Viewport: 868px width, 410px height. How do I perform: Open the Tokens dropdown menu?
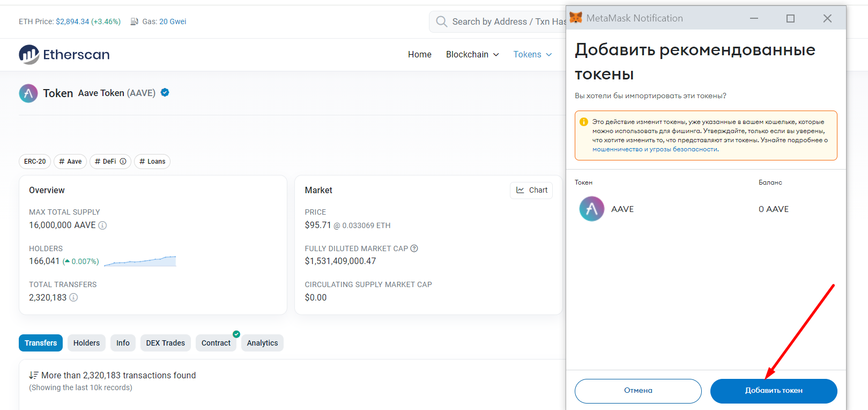[532, 55]
